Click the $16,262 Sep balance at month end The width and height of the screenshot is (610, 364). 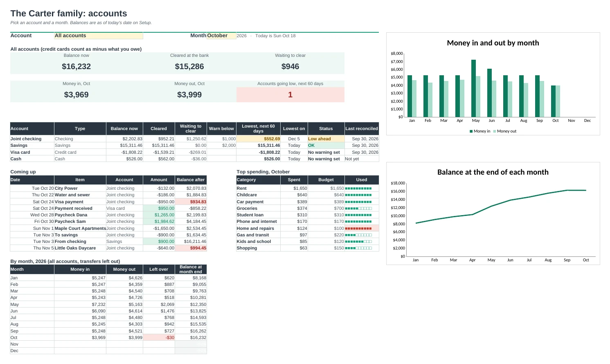click(191, 331)
